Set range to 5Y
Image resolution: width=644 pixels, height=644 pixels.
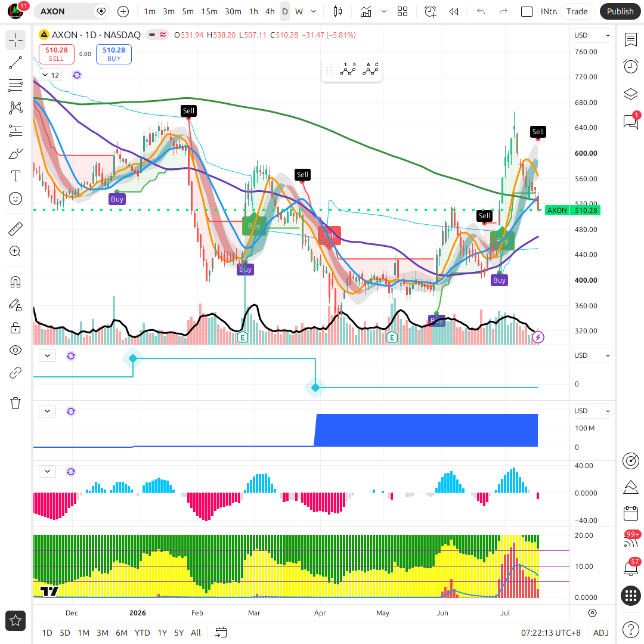pos(179,633)
